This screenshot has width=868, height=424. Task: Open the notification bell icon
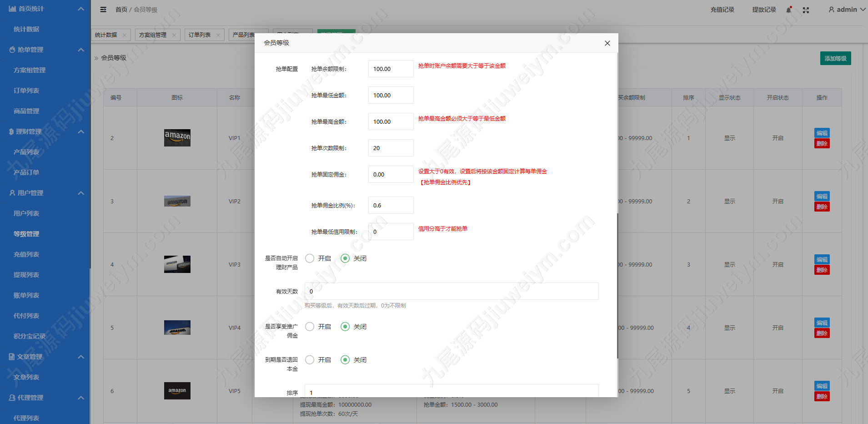[789, 10]
